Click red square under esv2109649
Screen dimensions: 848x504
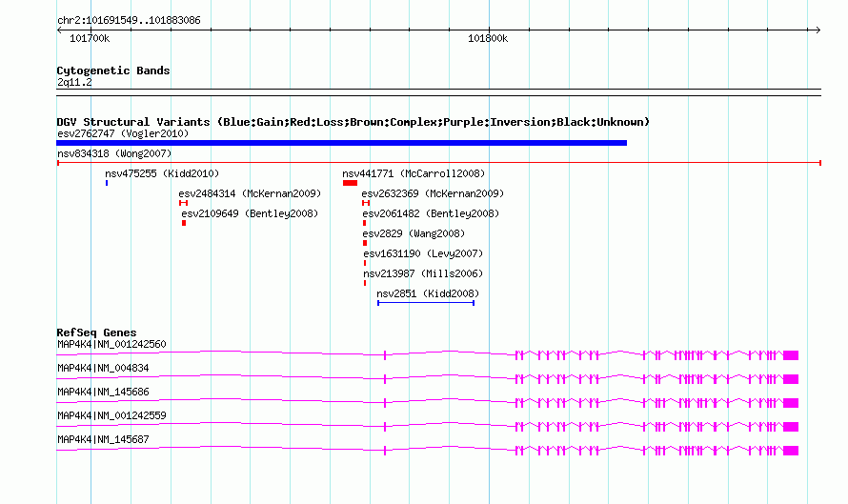[x=184, y=223]
